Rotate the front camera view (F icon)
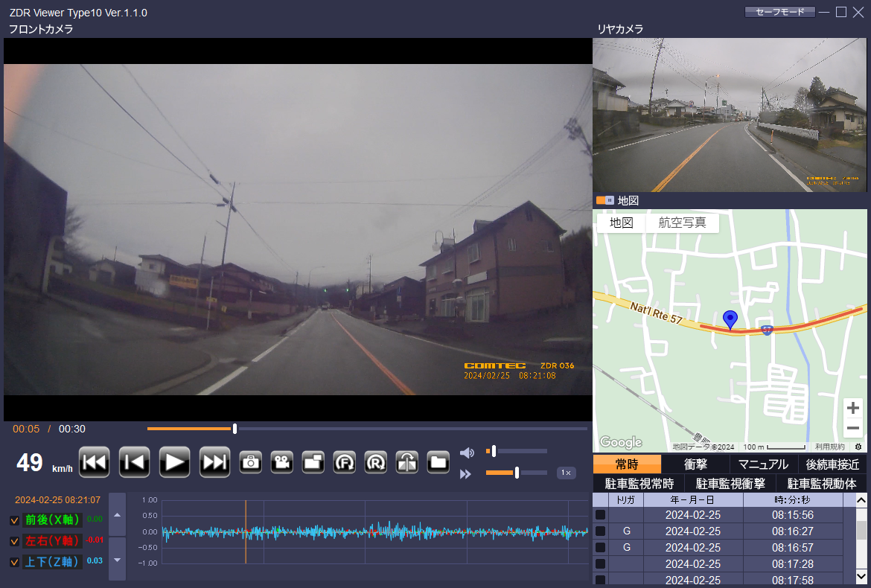The height and width of the screenshot is (588, 871). tap(344, 462)
